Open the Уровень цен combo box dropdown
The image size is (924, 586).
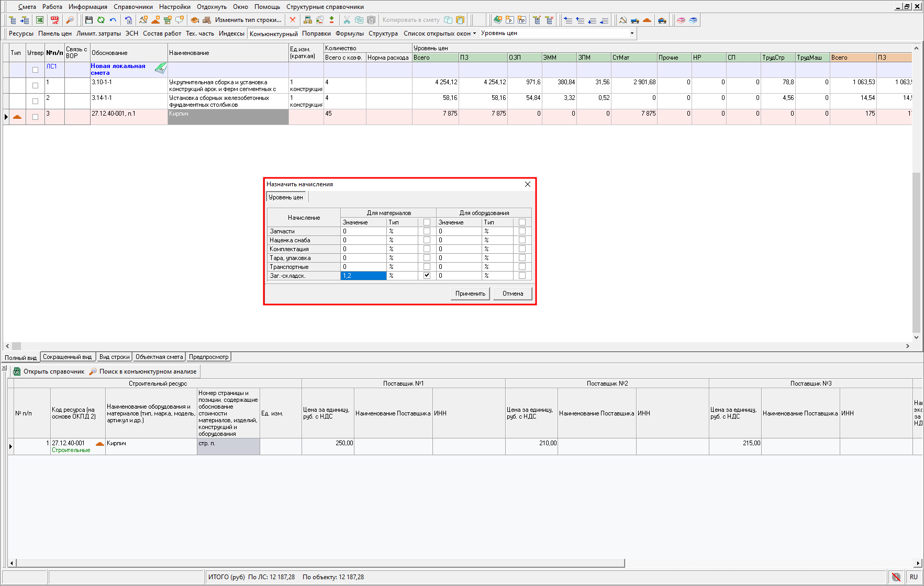[632, 33]
